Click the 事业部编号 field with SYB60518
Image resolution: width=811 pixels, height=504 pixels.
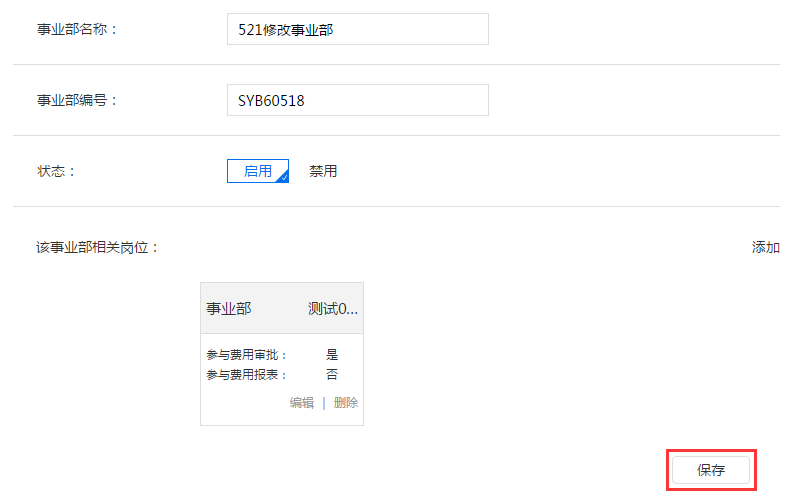tap(357, 100)
